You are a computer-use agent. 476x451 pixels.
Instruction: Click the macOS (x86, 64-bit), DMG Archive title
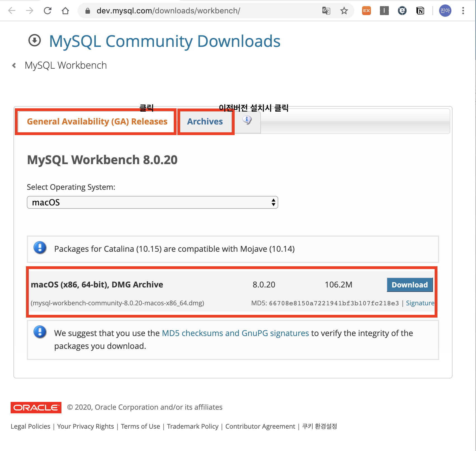coord(97,285)
